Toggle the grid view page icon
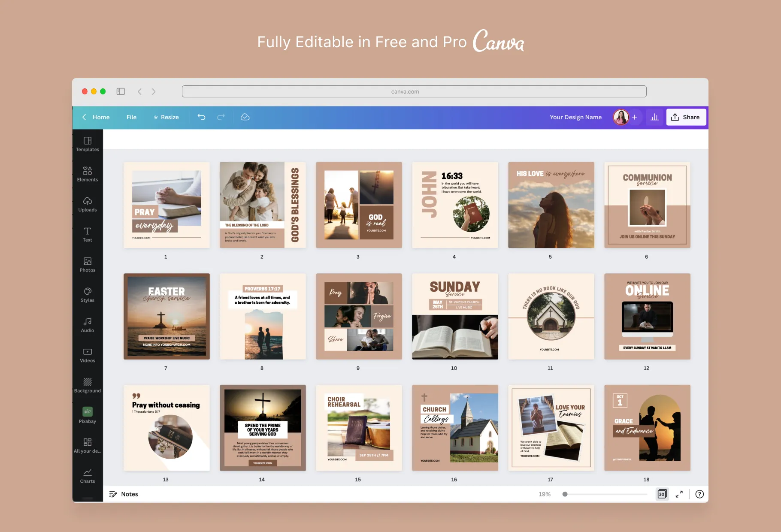The height and width of the screenshot is (532, 781). (x=662, y=494)
